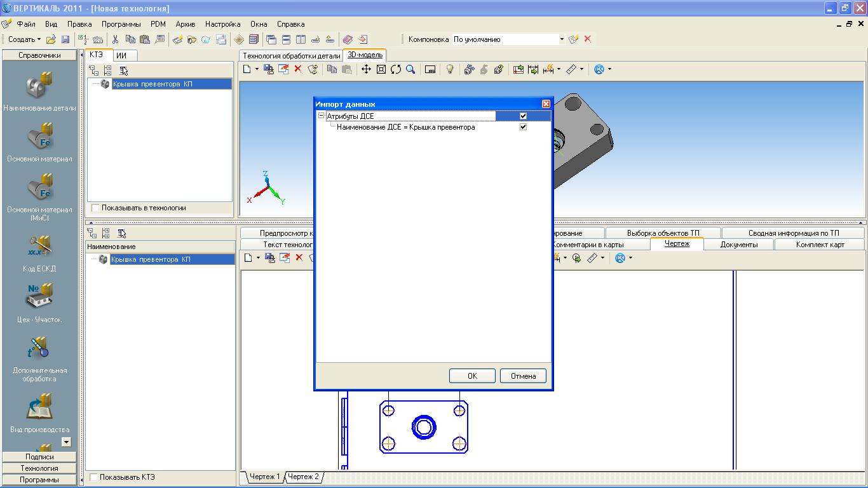Open dropdown arrow beside KOMPAS icon in 3D toolbar
The height and width of the screenshot is (488, 868).
point(609,69)
